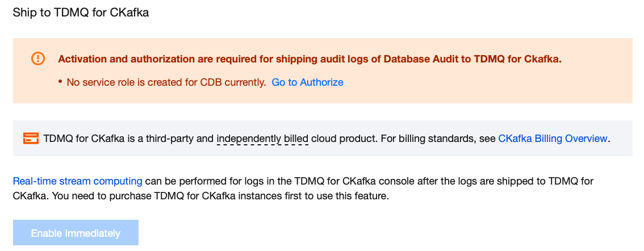Open the CKafka Billing Overview link
Screen dimensions: 644x251
coord(553,138)
